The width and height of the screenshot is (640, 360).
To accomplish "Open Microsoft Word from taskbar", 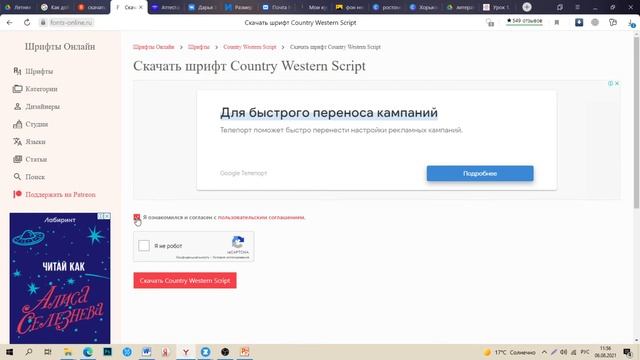I will click(x=147, y=352).
